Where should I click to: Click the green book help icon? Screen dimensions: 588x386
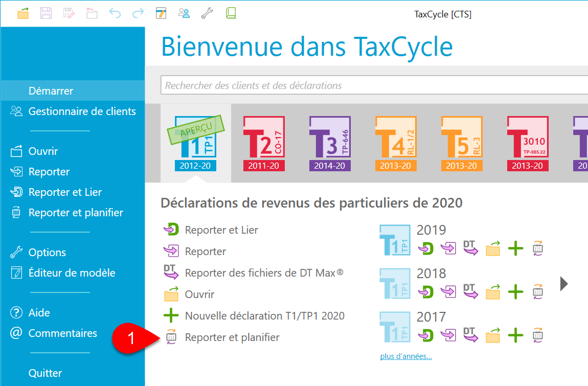point(231,14)
